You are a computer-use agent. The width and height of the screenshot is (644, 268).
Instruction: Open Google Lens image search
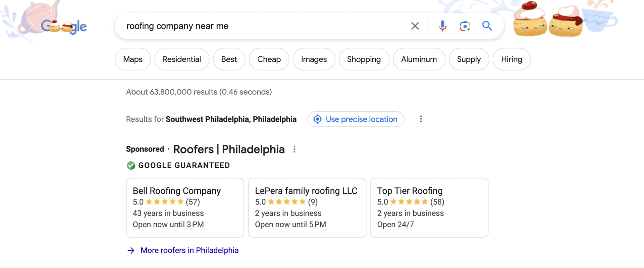[x=465, y=26]
